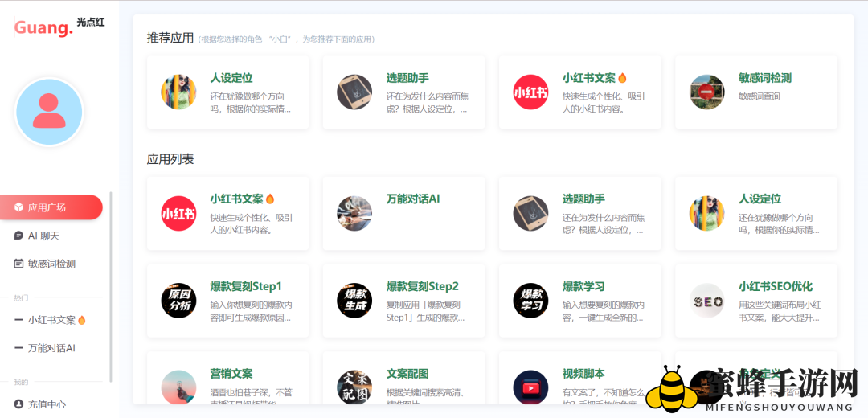Click the 文案配图 card icon
Screen dimensions: 868x418
pos(354,387)
